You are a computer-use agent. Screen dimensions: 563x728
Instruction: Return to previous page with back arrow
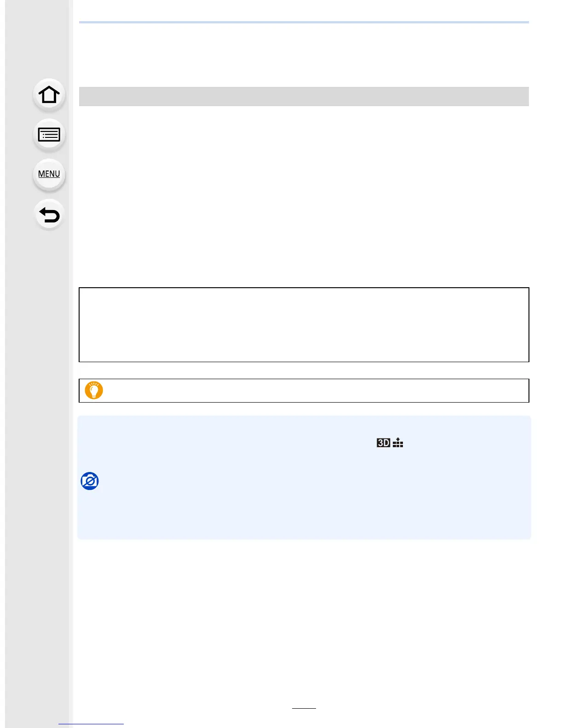pos(49,215)
